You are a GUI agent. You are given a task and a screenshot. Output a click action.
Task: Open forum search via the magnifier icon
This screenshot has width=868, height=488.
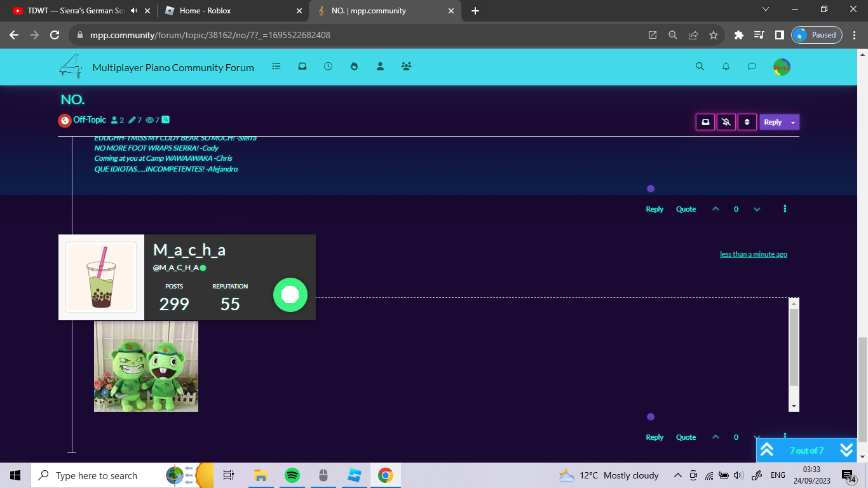point(700,66)
